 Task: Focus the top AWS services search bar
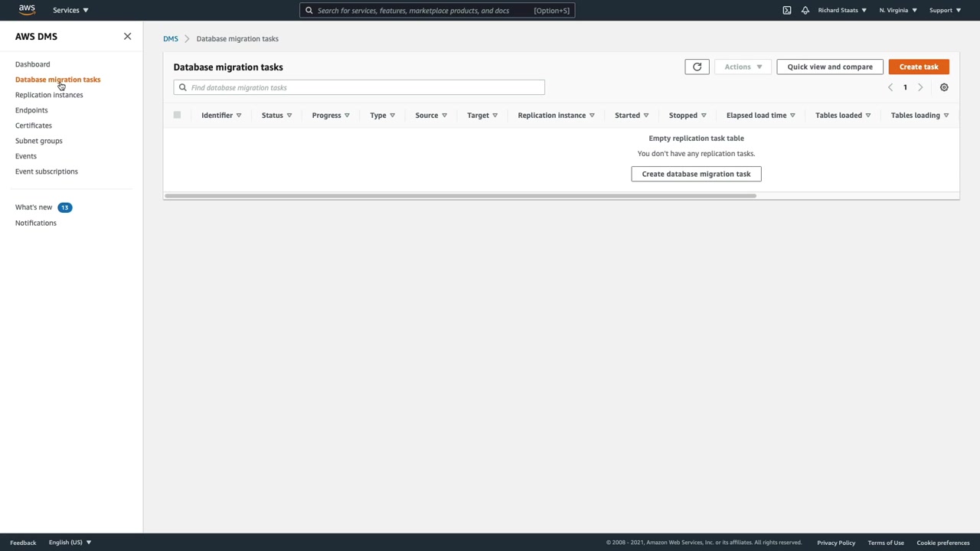tap(437, 10)
